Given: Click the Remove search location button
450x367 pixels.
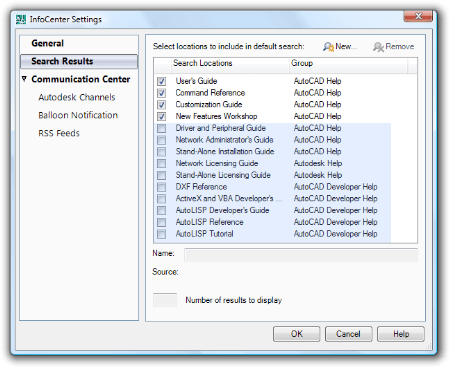Looking at the screenshot, I should [x=393, y=46].
